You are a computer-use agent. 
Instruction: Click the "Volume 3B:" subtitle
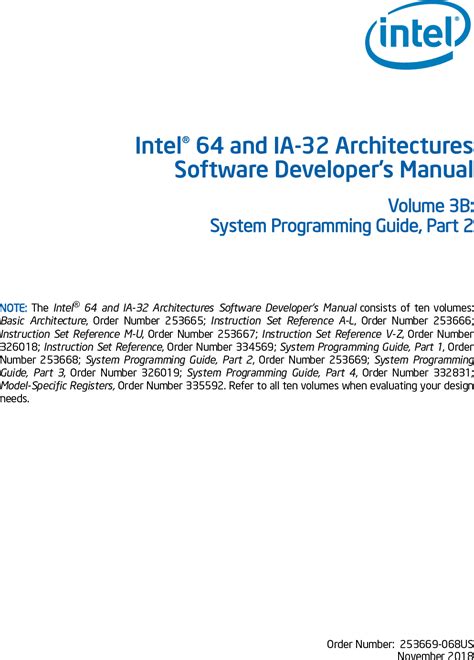click(431, 205)
